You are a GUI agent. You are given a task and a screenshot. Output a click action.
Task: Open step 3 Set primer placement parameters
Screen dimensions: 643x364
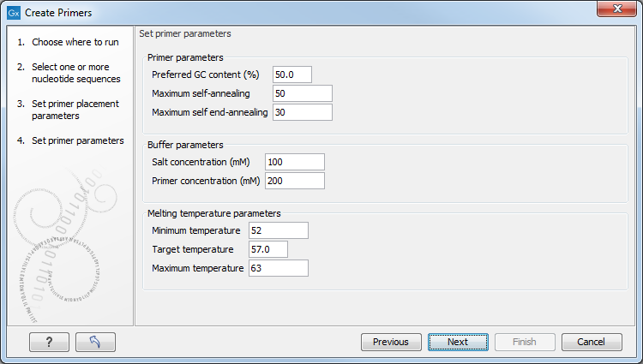[68, 110]
